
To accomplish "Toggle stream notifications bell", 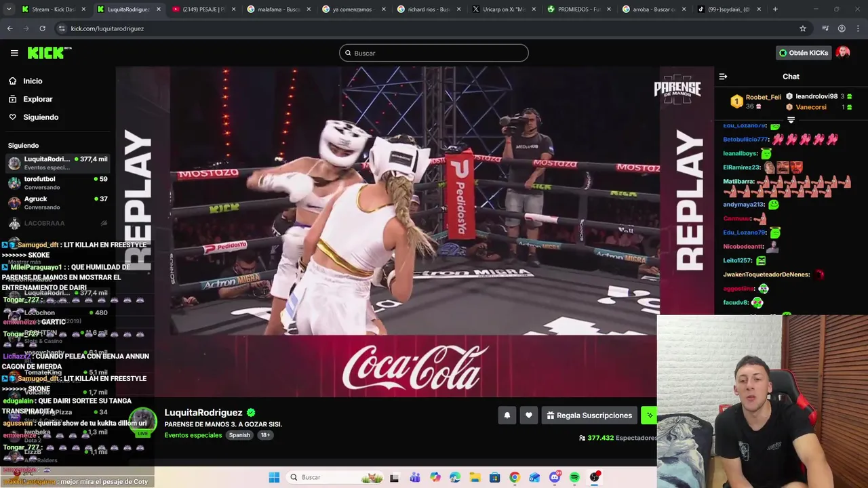I will (507, 415).
